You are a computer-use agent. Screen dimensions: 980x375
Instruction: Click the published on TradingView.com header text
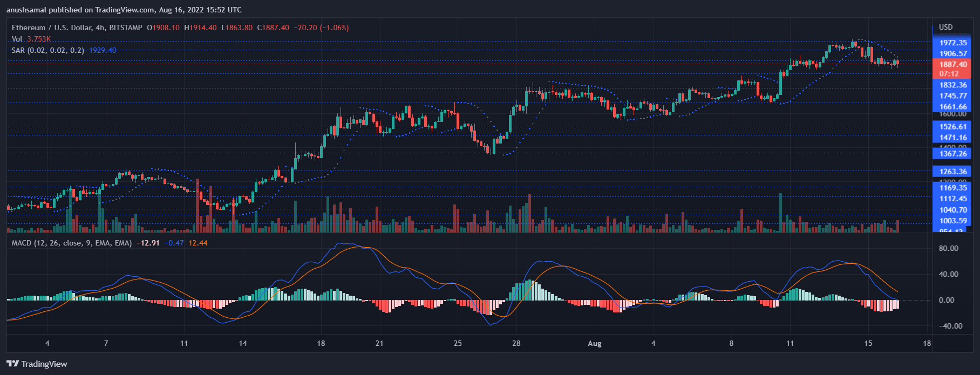[x=124, y=10]
